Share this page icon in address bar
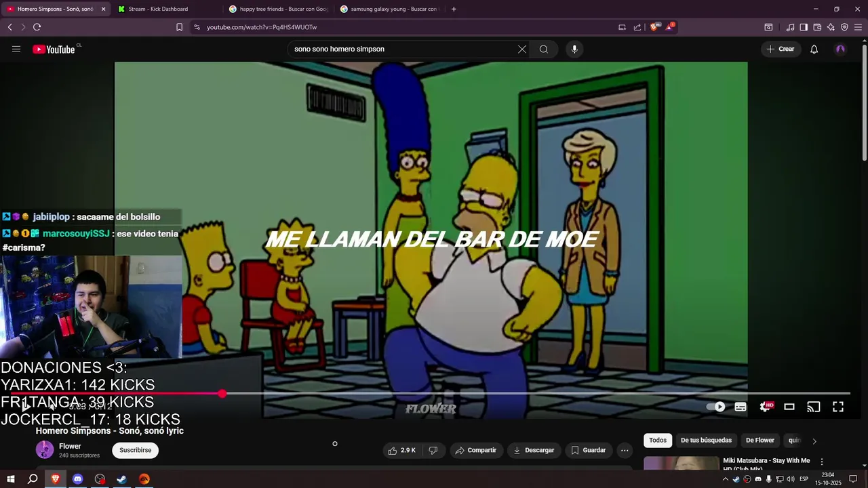This screenshot has width=868, height=488. click(637, 27)
